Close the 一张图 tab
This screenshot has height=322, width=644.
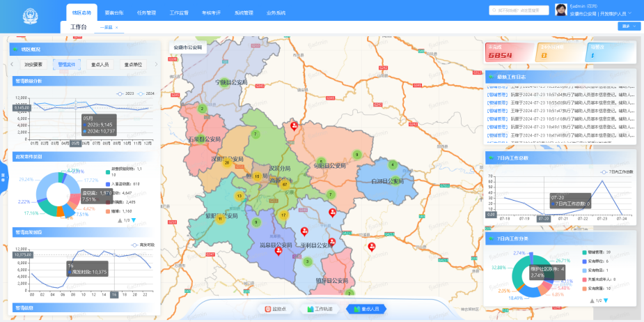117,27
